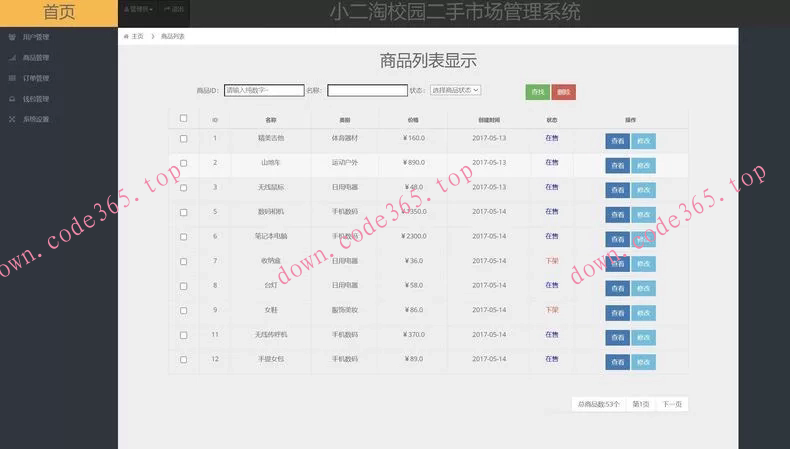Screen dimensions: 790x449
Task: Open 钱包管理 in the sidebar menu
Action: 36,99
